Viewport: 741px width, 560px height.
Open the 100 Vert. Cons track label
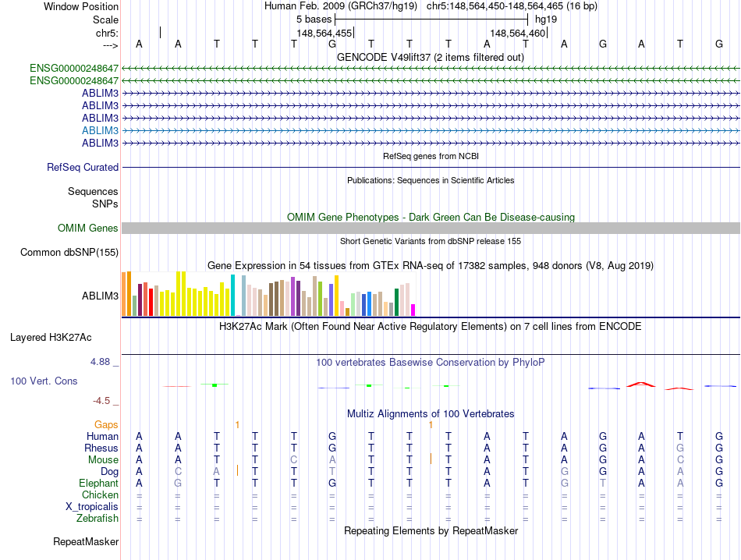point(44,381)
